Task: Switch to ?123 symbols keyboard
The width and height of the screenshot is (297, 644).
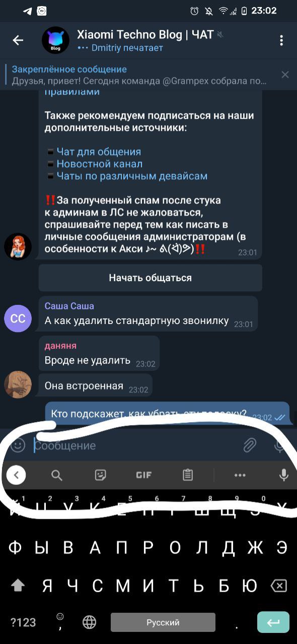Action: pyautogui.click(x=23, y=622)
